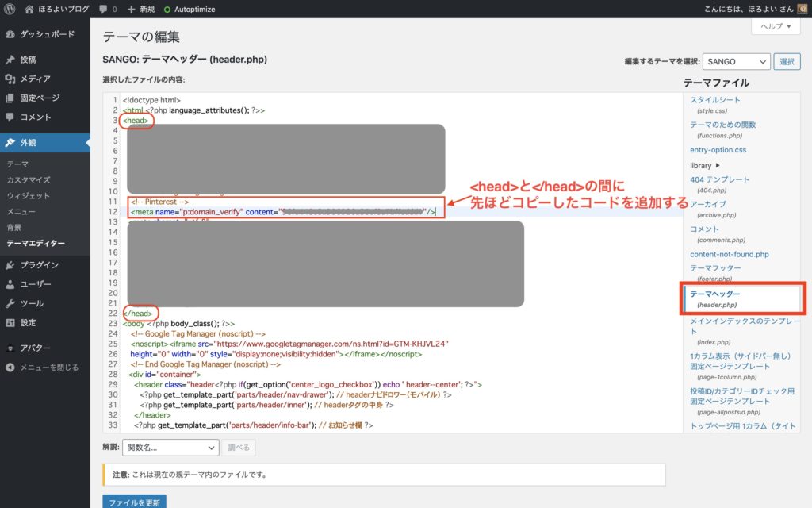Click the アバター icon in sidebar
The width and height of the screenshot is (812, 508).
(x=10, y=348)
